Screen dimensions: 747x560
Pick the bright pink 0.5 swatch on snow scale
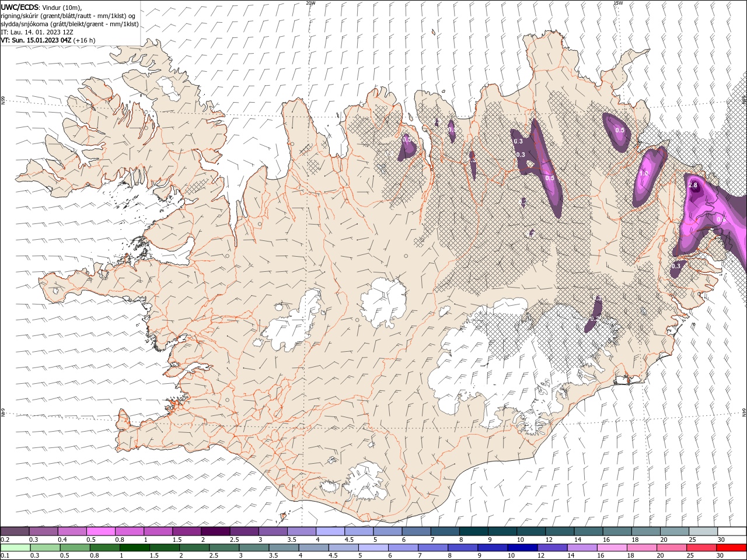click(x=100, y=531)
